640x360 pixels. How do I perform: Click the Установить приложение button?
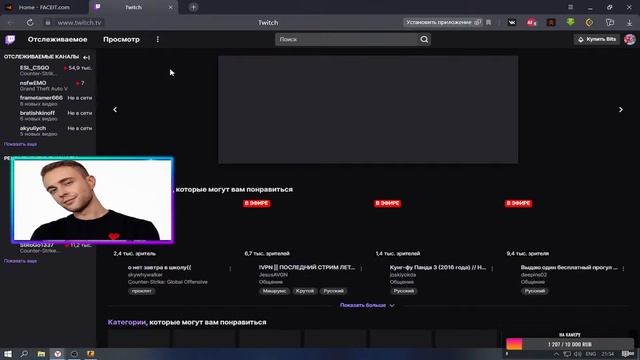pyautogui.click(x=443, y=22)
